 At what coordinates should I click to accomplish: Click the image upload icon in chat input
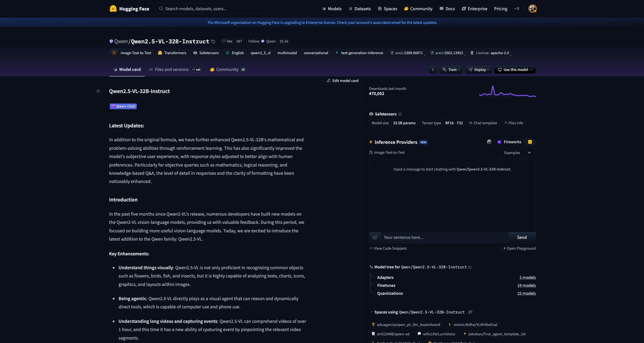point(375,237)
